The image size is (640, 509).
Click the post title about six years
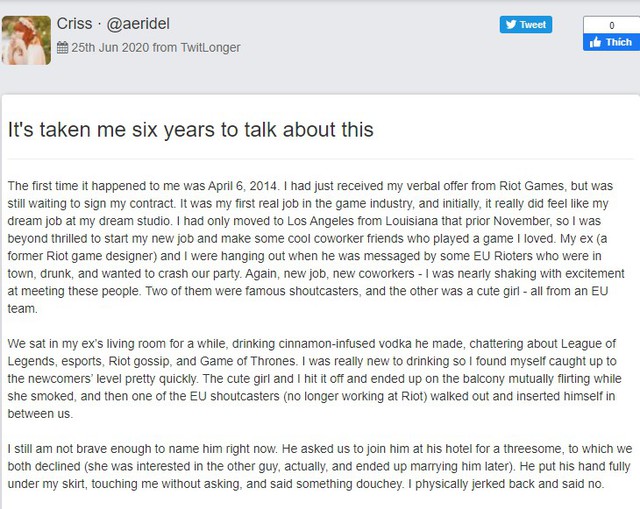tap(190, 130)
